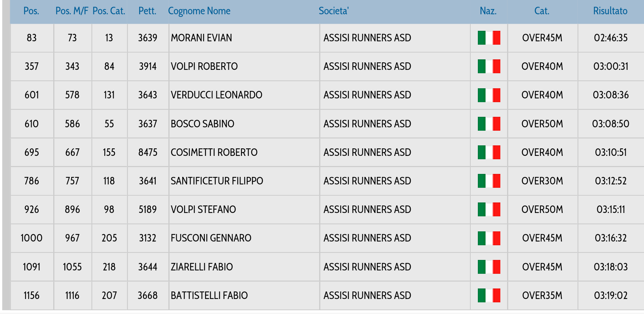Image resolution: width=644 pixels, height=314 pixels.
Task: Click the Cat. column header
Action: click(542, 11)
